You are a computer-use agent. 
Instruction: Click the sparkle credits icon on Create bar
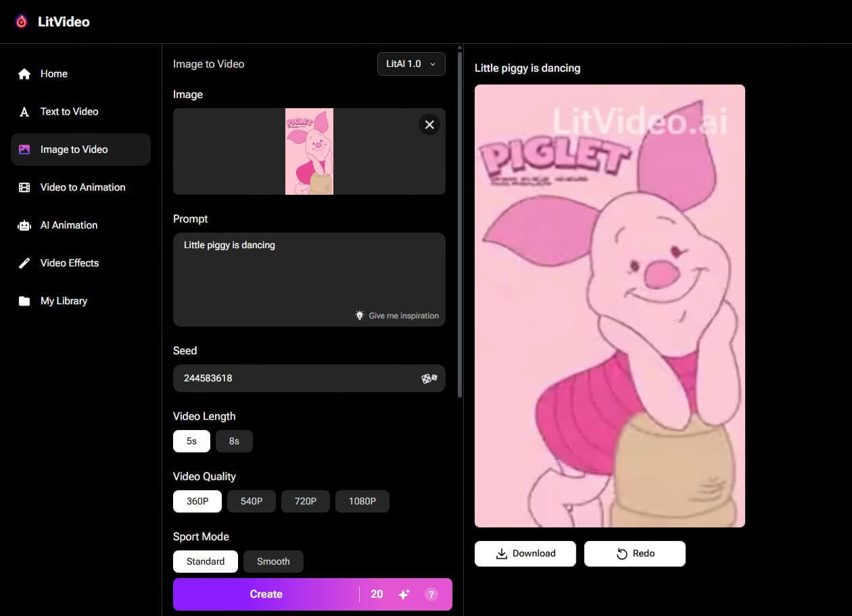[x=404, y=594]
